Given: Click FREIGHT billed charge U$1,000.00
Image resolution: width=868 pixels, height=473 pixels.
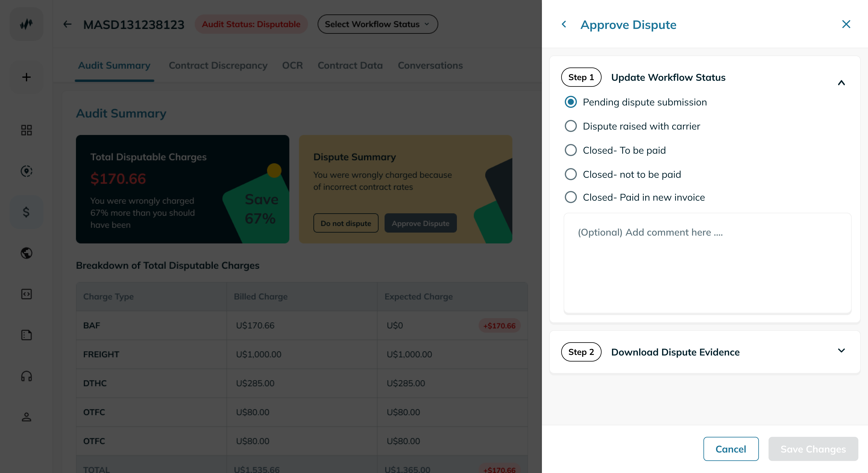Looking at the screenshot, I should click(258, 354).
